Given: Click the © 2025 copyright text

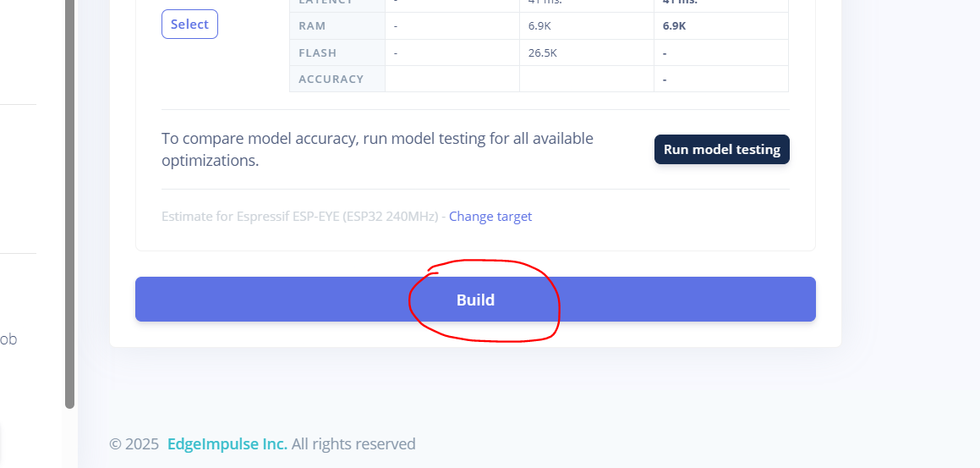Looking at the screenshot, I should click(x=134, y=444).
